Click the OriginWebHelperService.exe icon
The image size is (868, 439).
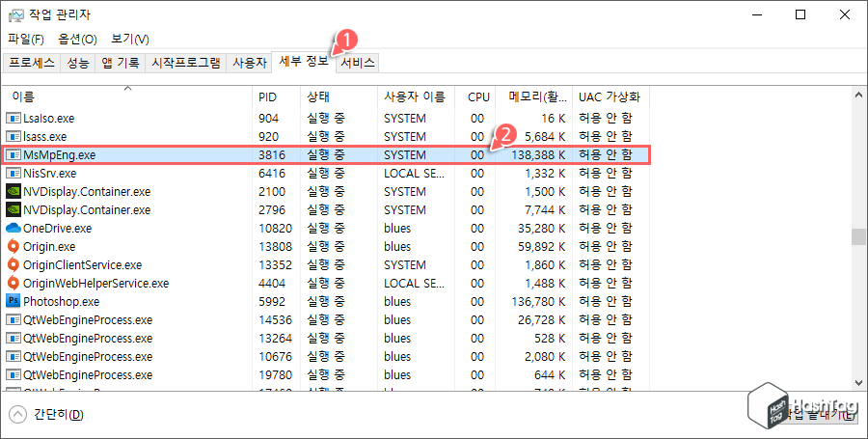(x=13, y=283)
